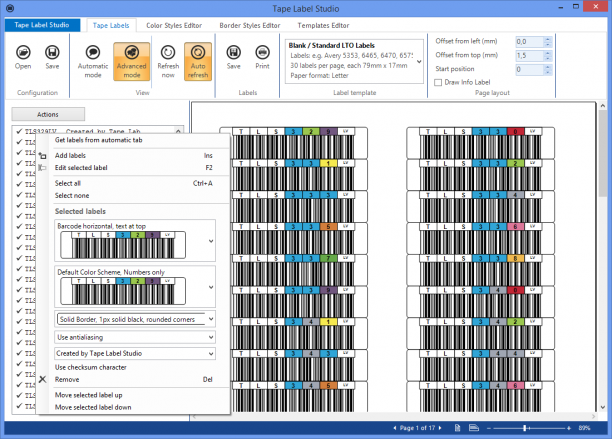
Task: Click the preview vertical scrollbar thumb
Action: click(603, 154)
